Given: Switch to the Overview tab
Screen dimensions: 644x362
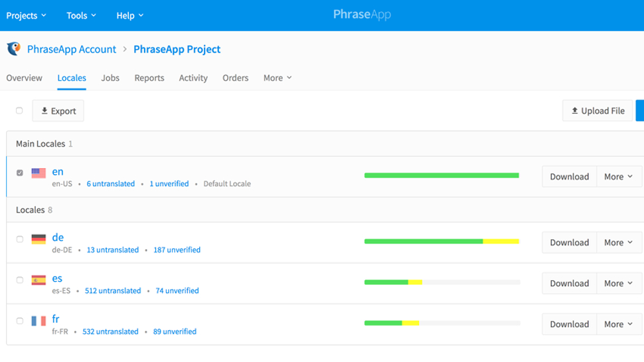Looking at the screenshot, I should point(24,78).
